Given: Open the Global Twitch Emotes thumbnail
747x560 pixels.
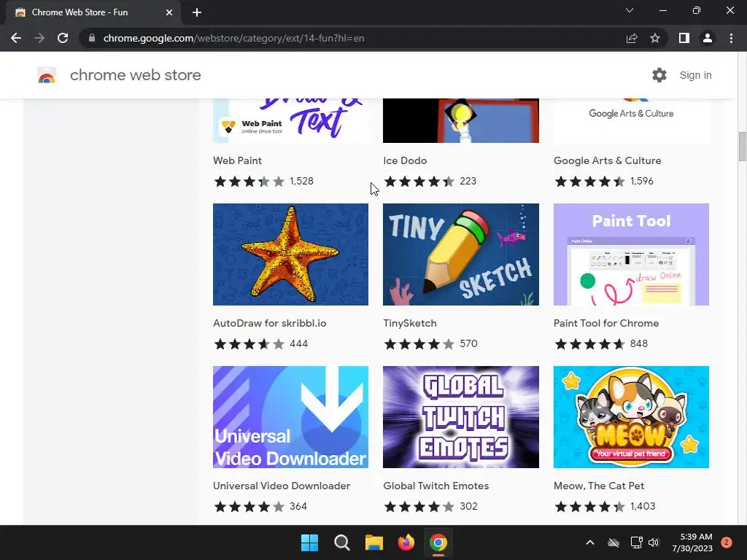Looking at the screenshot, I should click(x=461, y=417).
